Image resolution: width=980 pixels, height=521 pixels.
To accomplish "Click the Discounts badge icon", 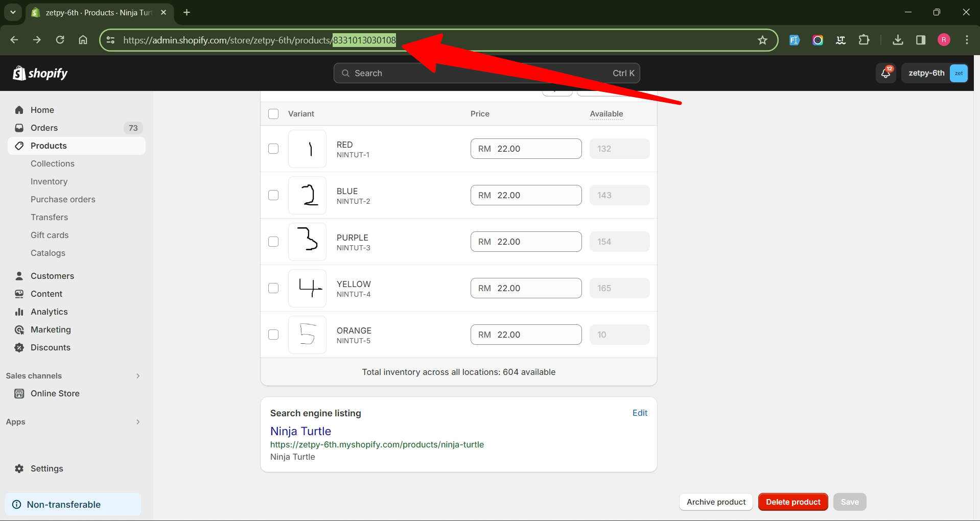I will (x=19, y=347).
